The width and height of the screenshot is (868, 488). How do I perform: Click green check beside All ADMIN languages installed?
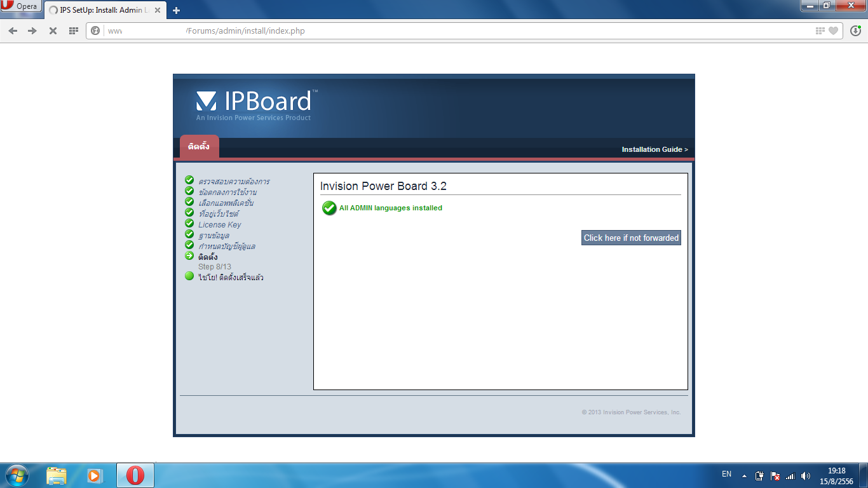pos(329,208)
